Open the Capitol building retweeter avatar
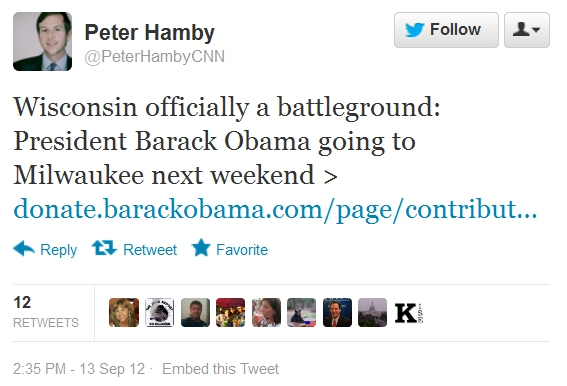The width and height of the screenshot is (567, 386). [372, 313]
